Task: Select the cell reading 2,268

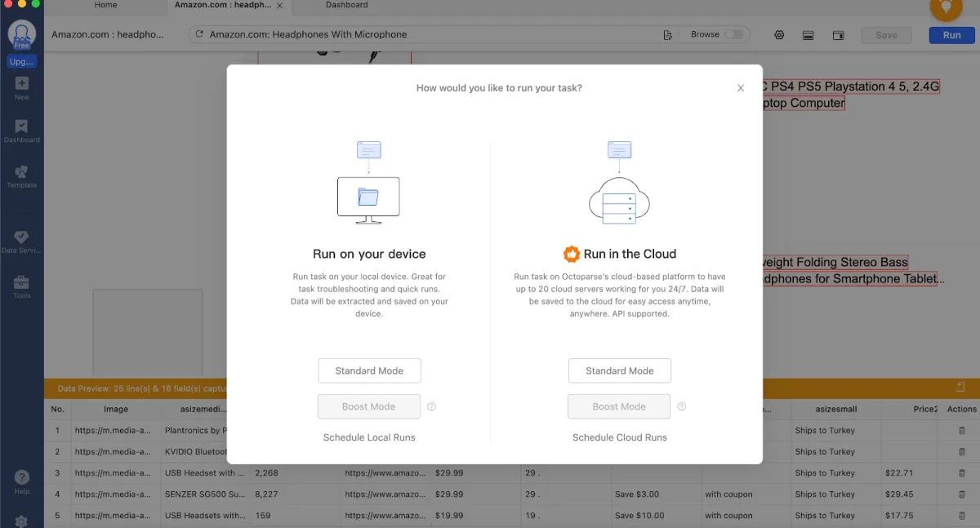Action: point(296,473)
